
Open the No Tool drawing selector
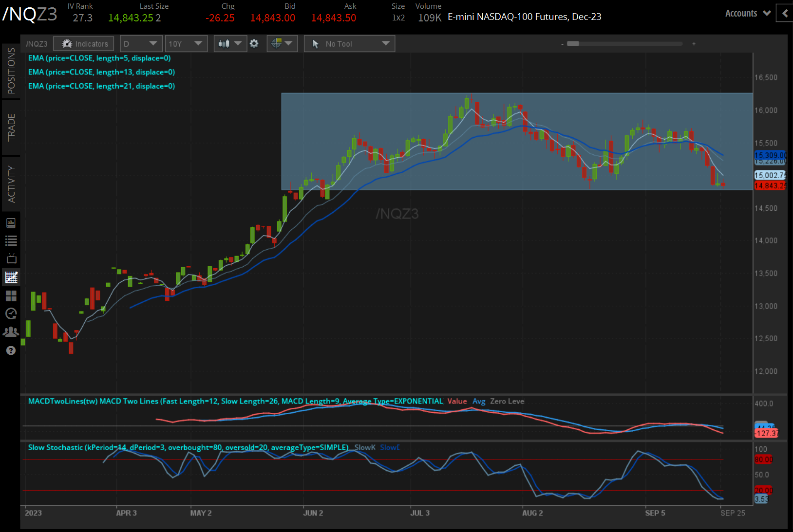349,44
